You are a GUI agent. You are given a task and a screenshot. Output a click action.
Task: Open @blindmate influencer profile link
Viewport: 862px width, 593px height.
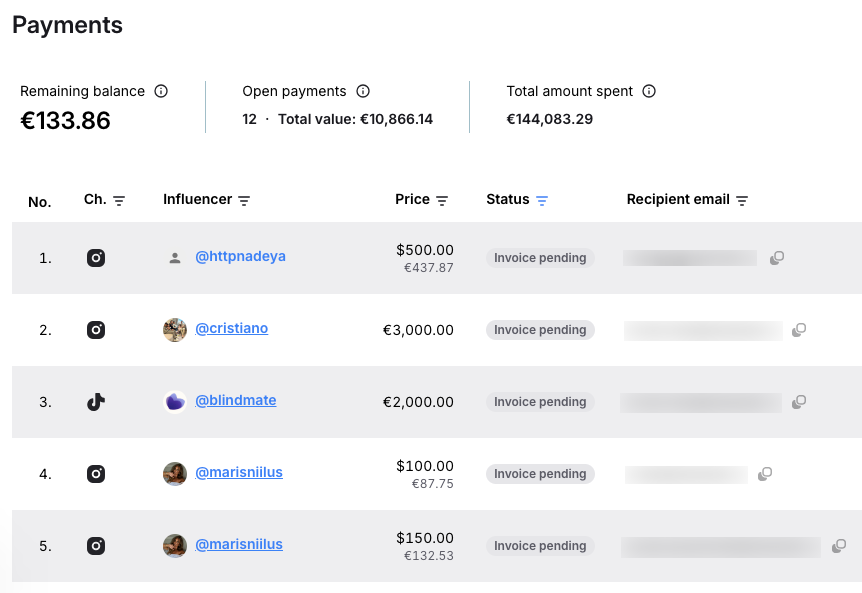[235, 400]
